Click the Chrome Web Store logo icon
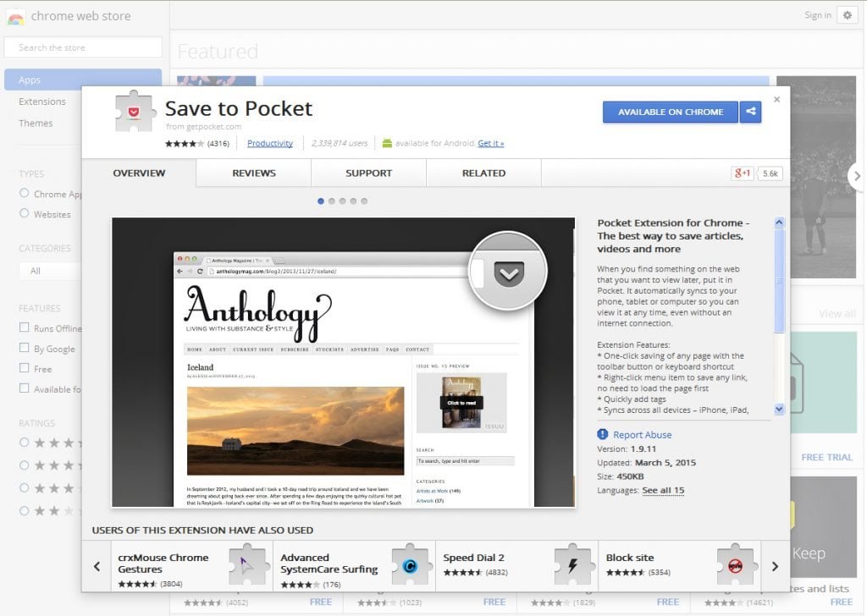 [x=16, y=17]
